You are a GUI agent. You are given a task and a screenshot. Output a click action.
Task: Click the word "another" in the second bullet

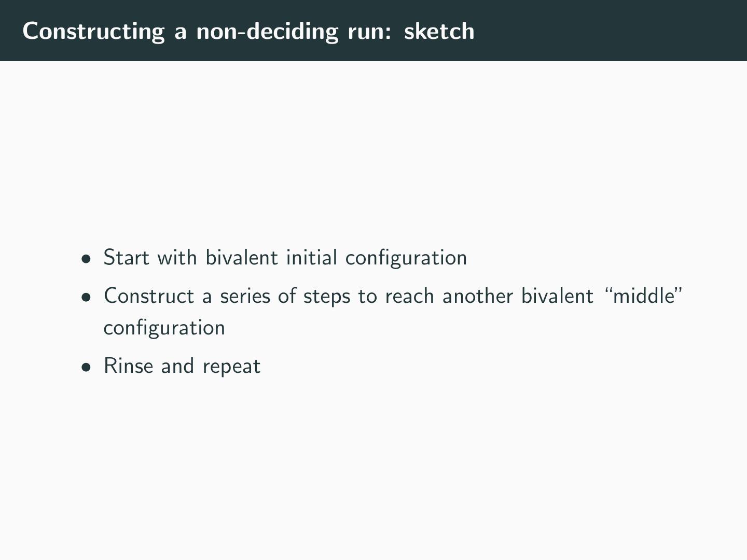pyautogui.click(x=477, y=296)
